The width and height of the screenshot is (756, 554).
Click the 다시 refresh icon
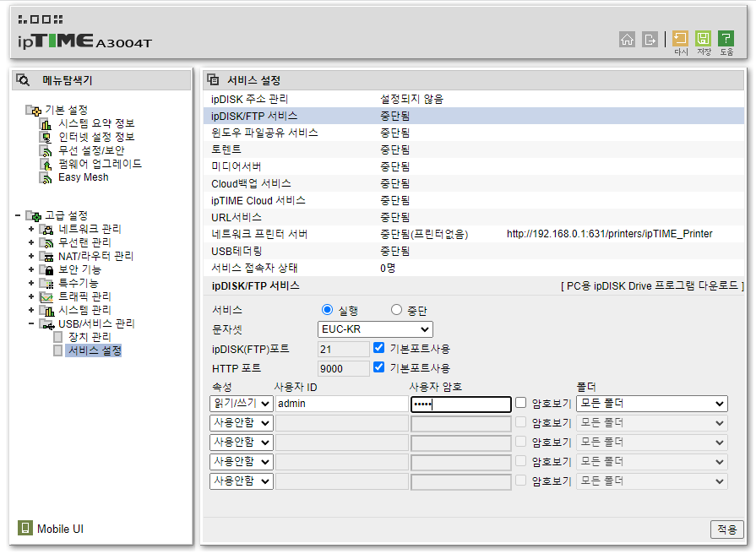680,39
